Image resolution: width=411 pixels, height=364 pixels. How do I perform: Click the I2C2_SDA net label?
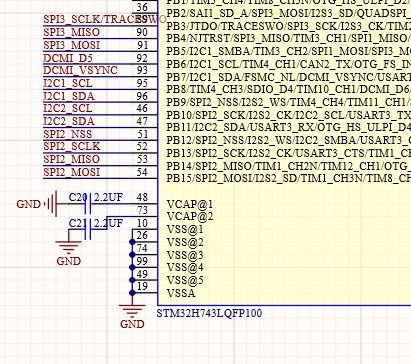[x=69, y=121]
